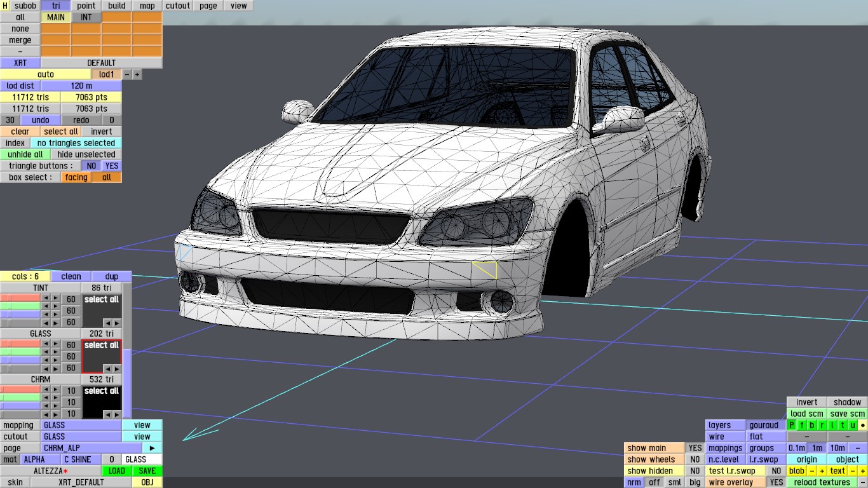The width and height of the screenshot is (868, 488).
Task: Click the minus button beside reload textures
Action: pos(862,482)
